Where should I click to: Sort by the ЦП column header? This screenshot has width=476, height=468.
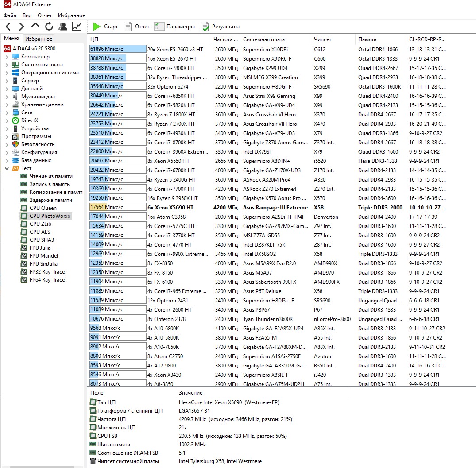[148, 39]
